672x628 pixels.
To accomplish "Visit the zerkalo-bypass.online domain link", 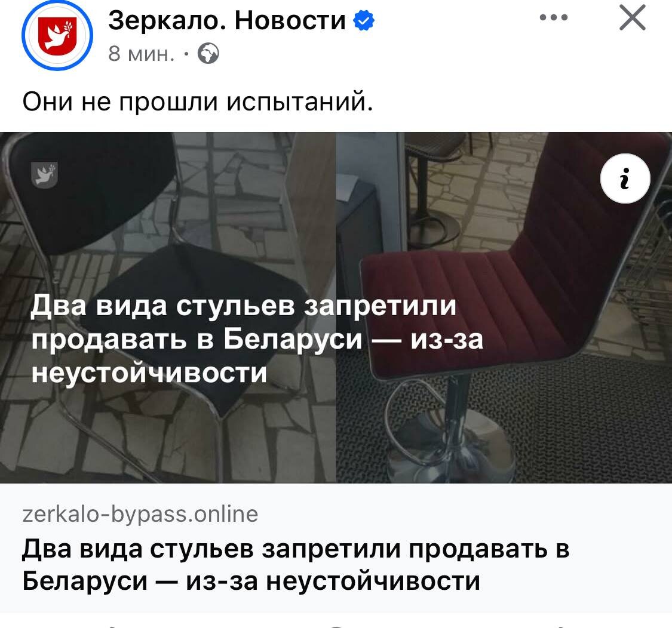I will [x=140, y=513].
